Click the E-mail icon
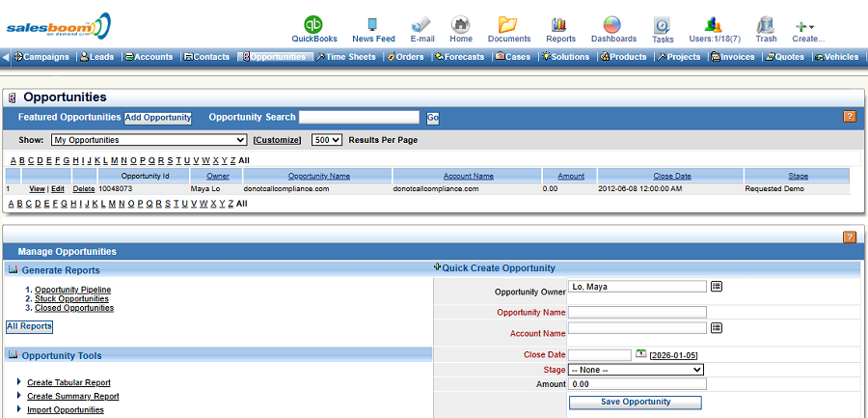The image size is (868, 418). point(421,25)
